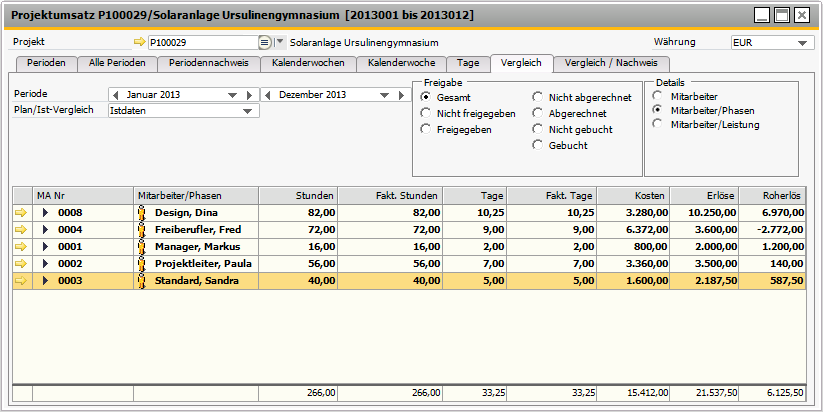The image size is (823, 412).
Task: Click into the Projekt number input field
Action: [x=201, y=43]
